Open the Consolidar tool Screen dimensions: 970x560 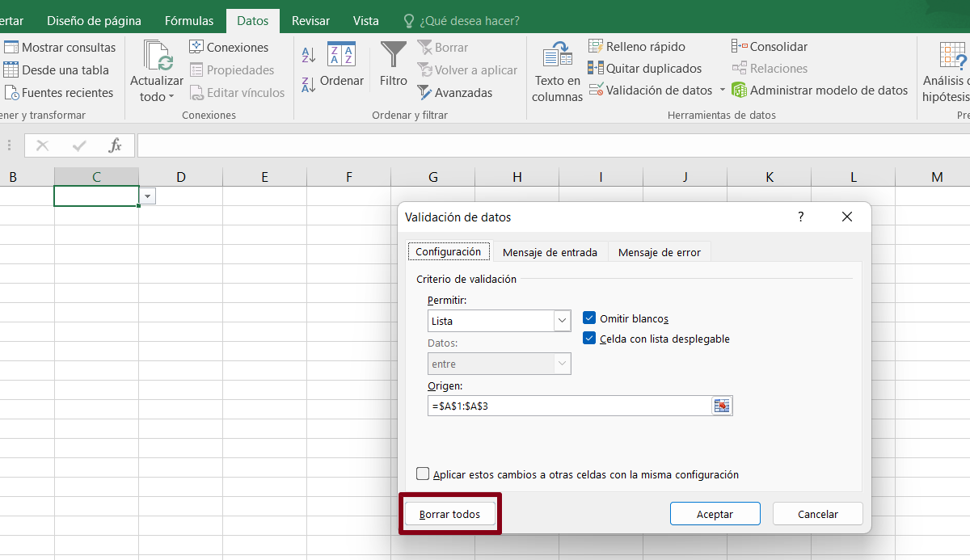770,47
